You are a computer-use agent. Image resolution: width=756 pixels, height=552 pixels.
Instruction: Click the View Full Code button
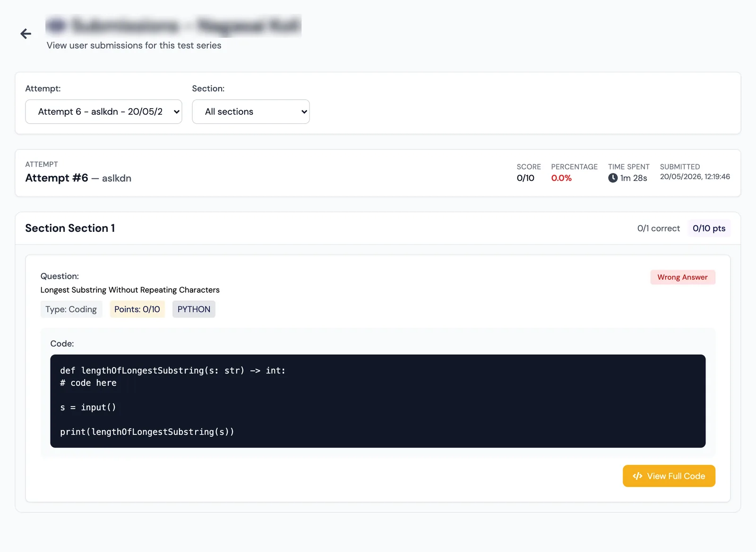coord(669,476)
